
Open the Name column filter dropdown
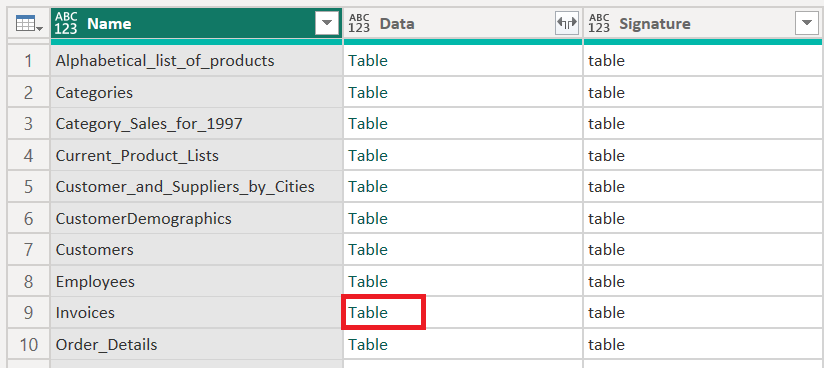[x=327, y=23]
